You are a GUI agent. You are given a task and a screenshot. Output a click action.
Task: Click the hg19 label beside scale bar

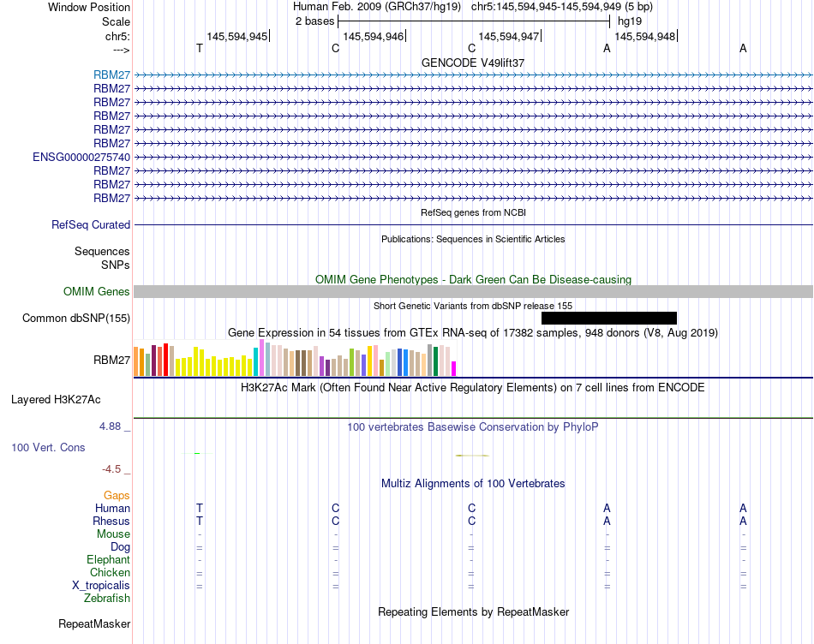630,21
